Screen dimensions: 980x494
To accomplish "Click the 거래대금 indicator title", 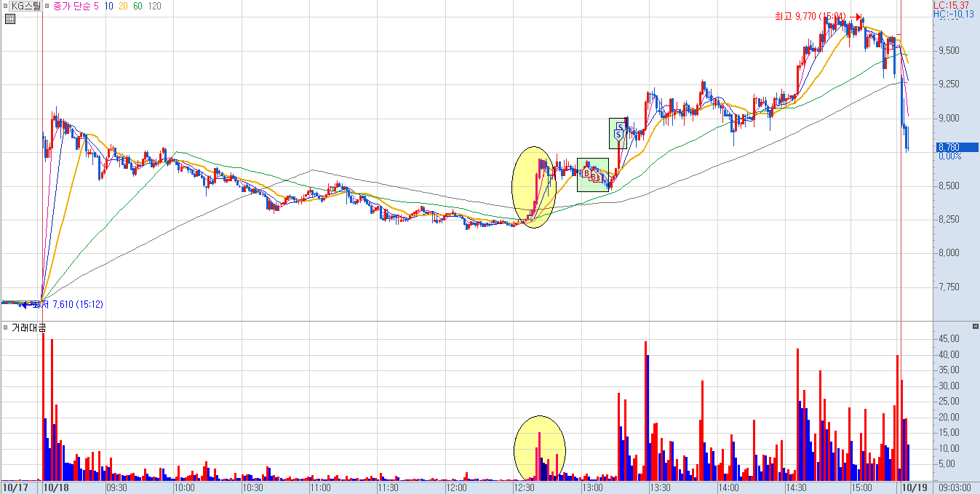I will tap(28, 328).
